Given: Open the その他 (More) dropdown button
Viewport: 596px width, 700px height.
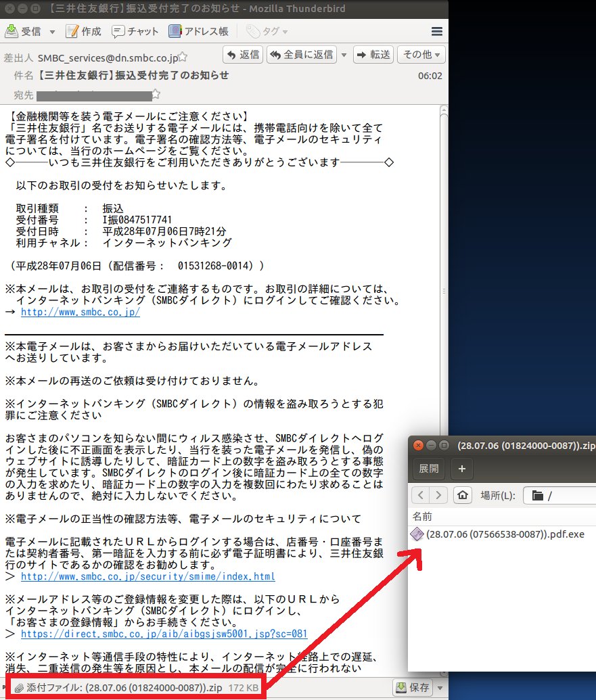Looking at the screenshot, I should [421, 55].
